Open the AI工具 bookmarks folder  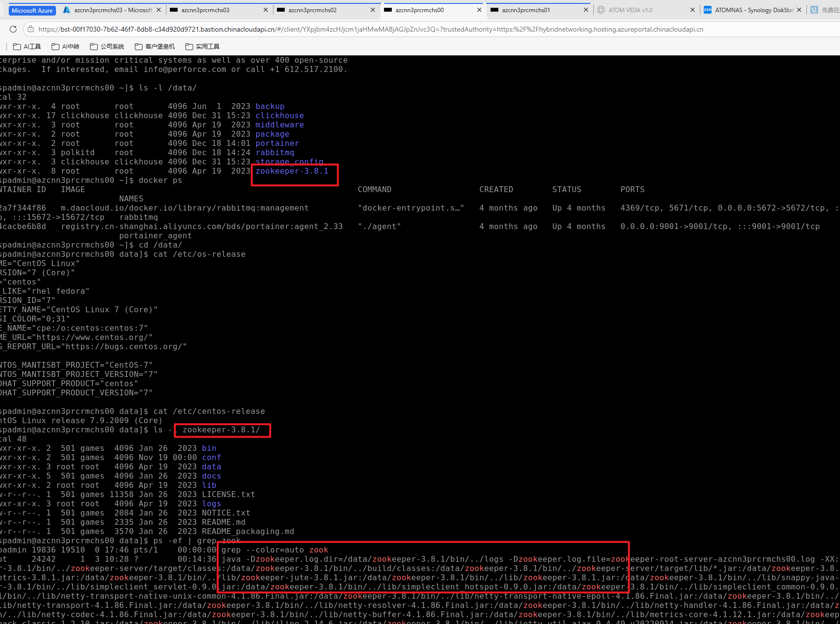[27, 47]
